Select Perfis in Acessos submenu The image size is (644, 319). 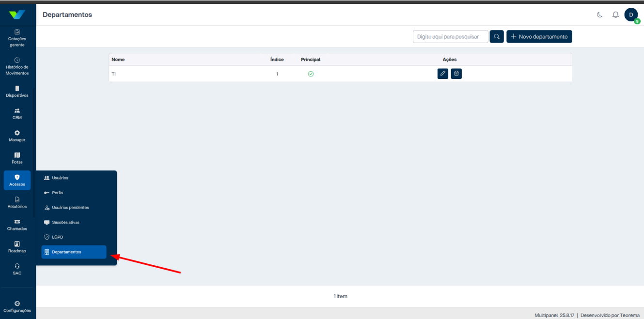(74, 193)
